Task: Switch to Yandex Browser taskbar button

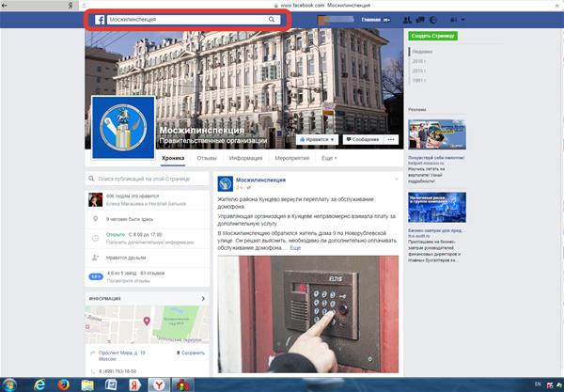Action: [x=159, y=384]
